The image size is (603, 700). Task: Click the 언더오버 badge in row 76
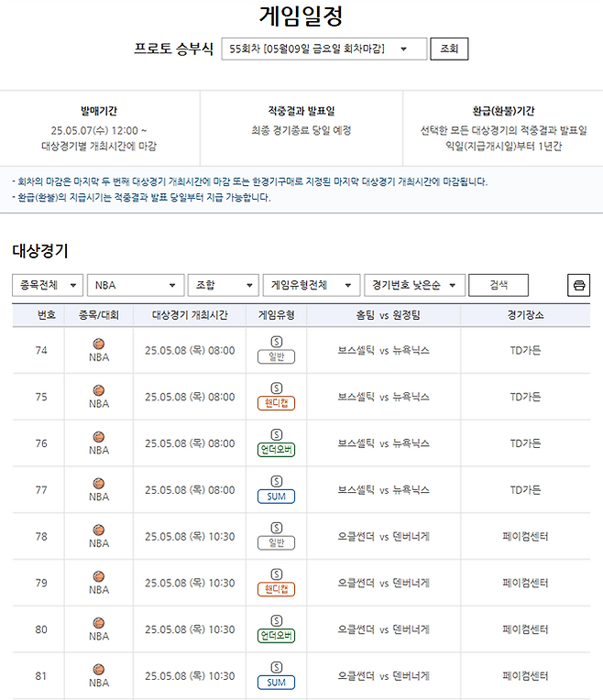pyautogui.click(x=276, y=450)
